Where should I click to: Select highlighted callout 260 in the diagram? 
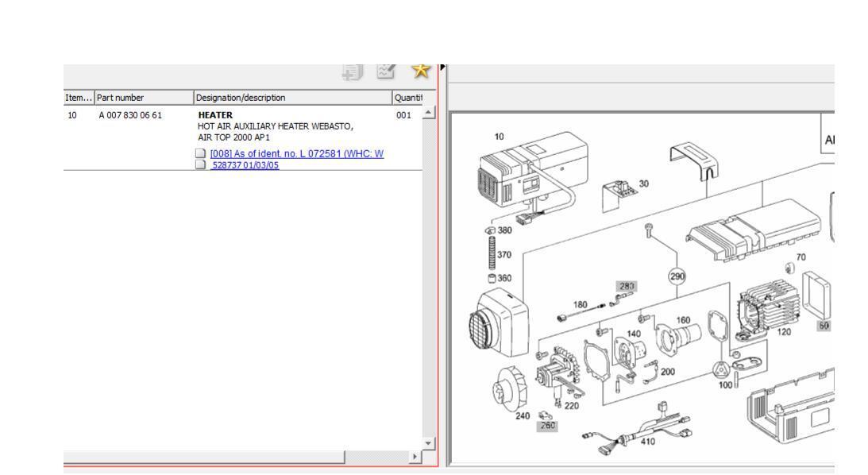pos(547,426)
